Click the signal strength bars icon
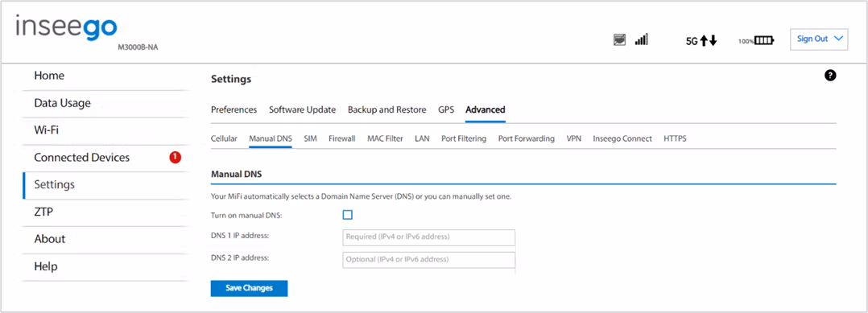This screenshot has width=868, height=313. click(642, 39)
